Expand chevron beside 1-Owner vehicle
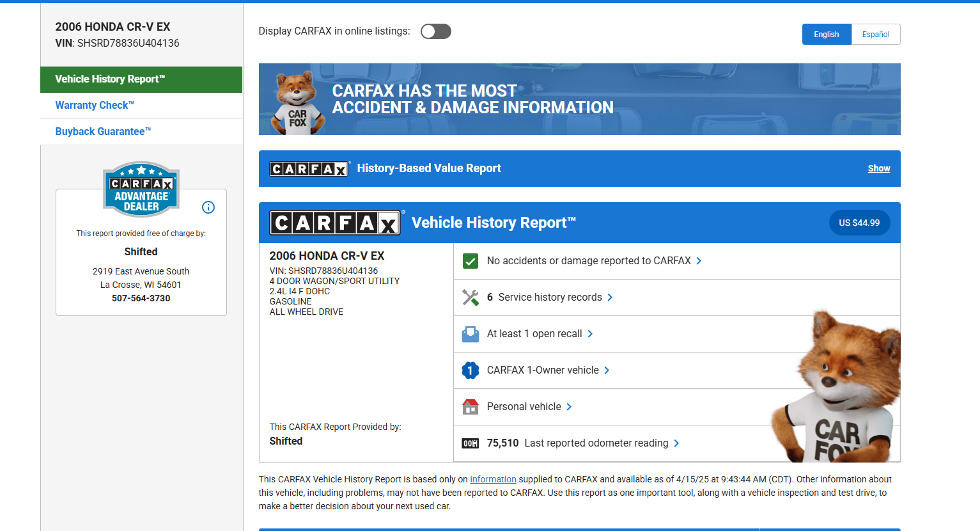This screenshot has width=980, height=531. click(607, 370)
